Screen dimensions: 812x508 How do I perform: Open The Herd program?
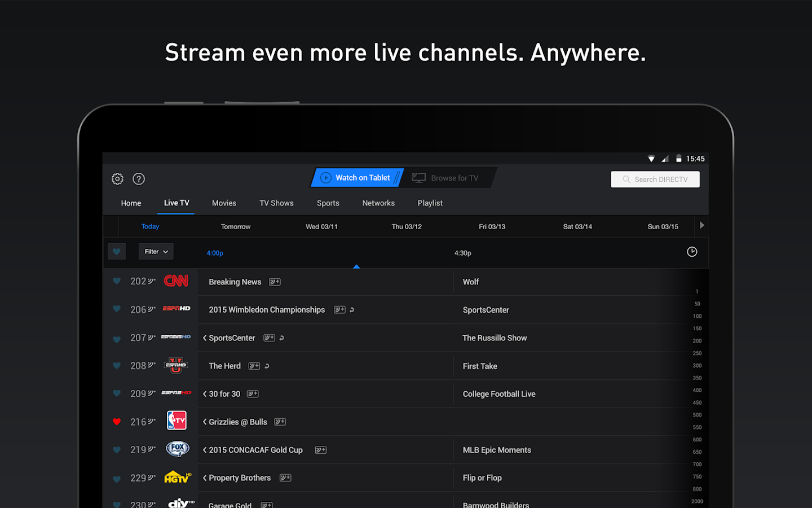click(x=224, y=366)
